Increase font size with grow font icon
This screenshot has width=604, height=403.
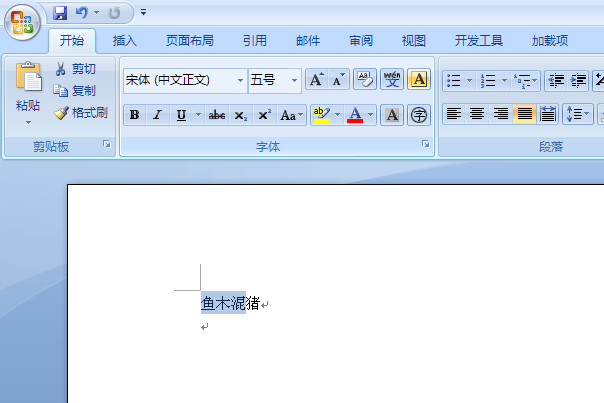tap(317, 80)
